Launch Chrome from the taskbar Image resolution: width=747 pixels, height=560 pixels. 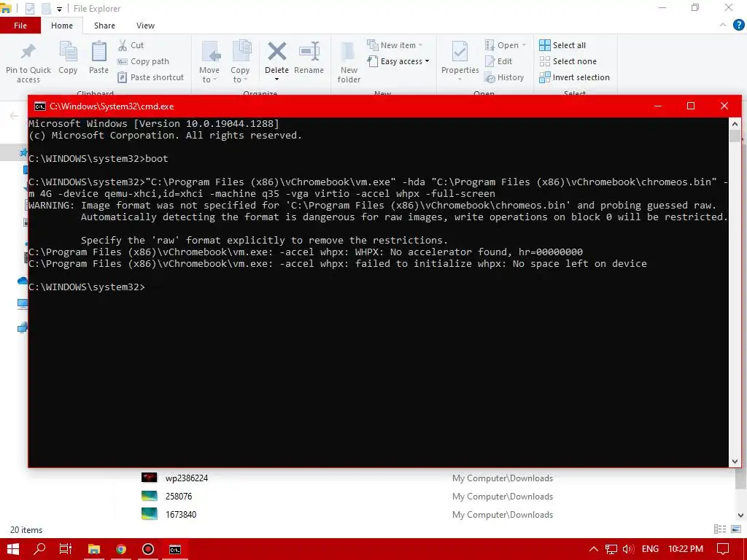pos(121,549)
